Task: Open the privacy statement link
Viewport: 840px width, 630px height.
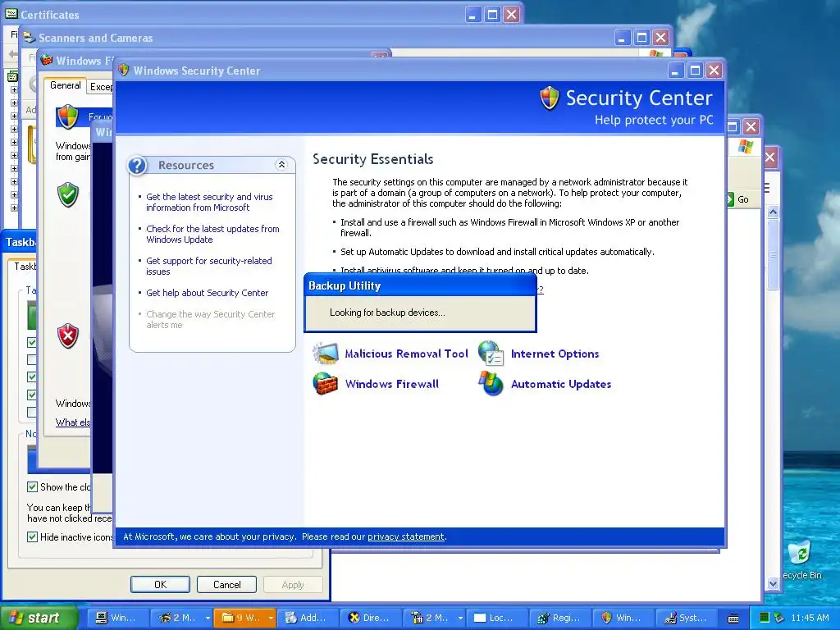Action: (x=405, y=536)
